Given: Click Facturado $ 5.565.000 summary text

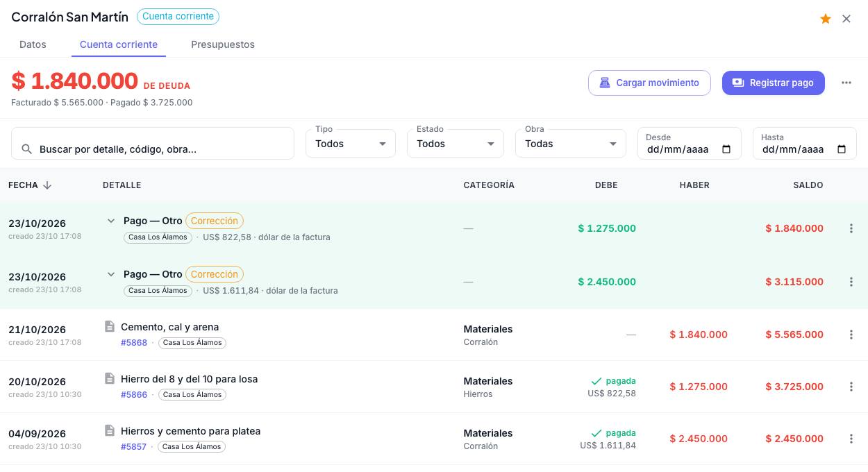Looking at the screenshot, I should (56, 102).
